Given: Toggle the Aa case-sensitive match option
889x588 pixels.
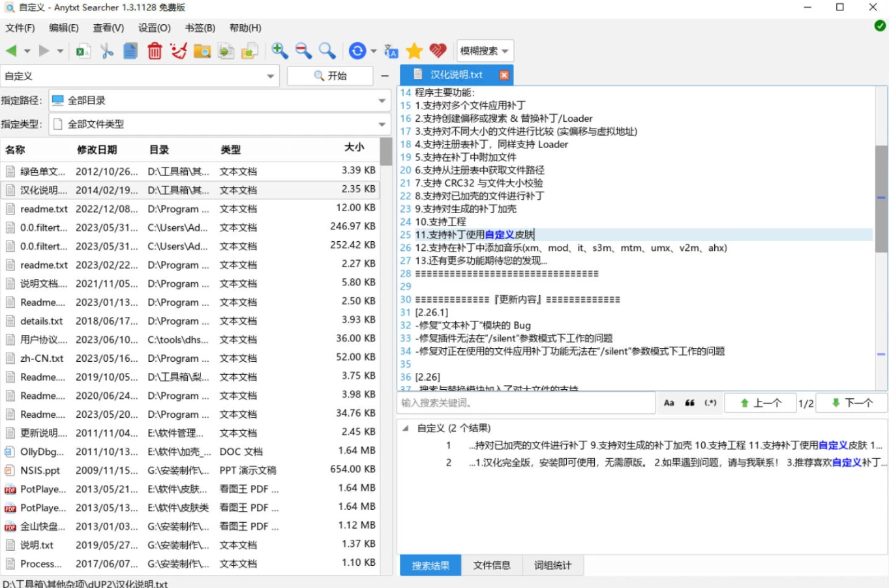Looking at the screenshot, I should (x=669, y=403).
